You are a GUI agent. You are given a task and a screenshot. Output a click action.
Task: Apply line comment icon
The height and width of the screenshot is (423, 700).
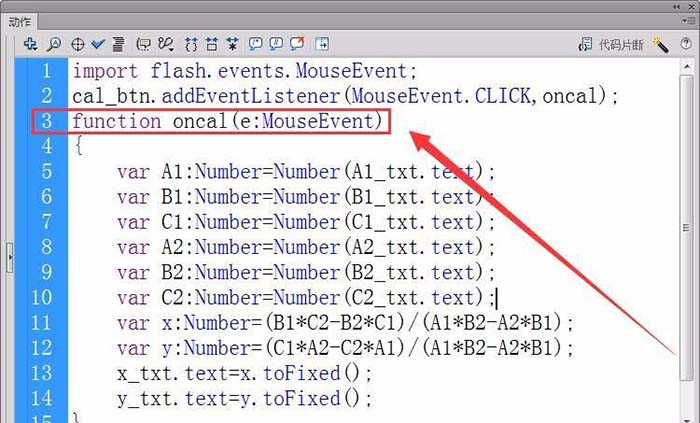point(276,44)
